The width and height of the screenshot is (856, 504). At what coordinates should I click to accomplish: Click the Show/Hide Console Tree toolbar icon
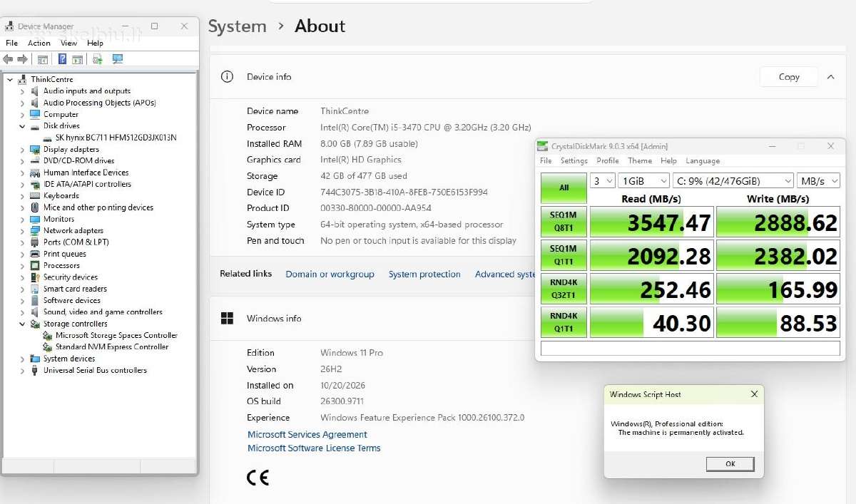click(43, 59)
